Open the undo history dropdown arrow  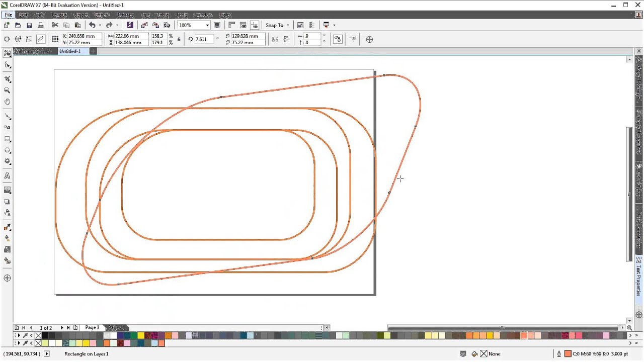click(x=100, y=25)
